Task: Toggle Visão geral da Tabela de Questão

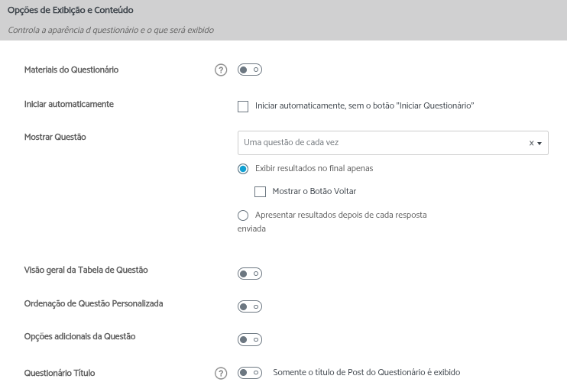Action: (x=250, y=274)
